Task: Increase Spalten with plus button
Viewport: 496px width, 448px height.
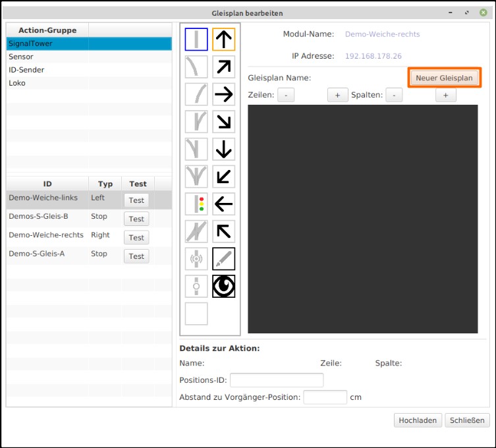Action: pos(445,95)
